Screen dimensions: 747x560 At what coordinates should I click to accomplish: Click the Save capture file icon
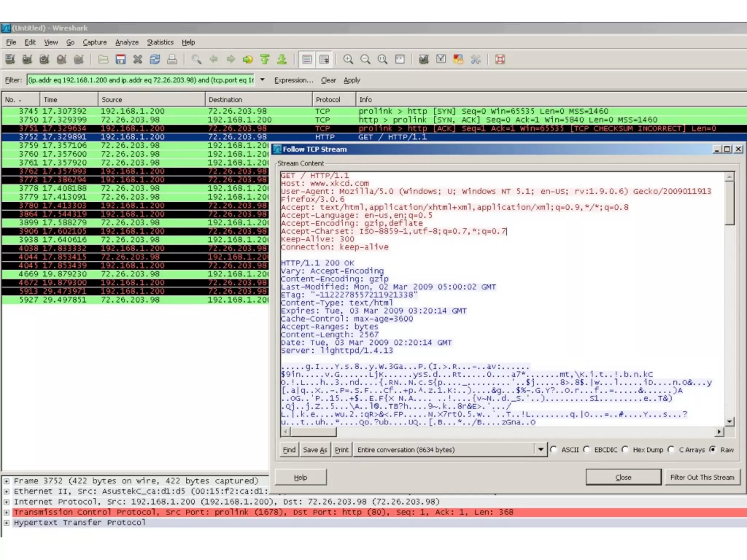pyautogui.click(x=120, y=59)
